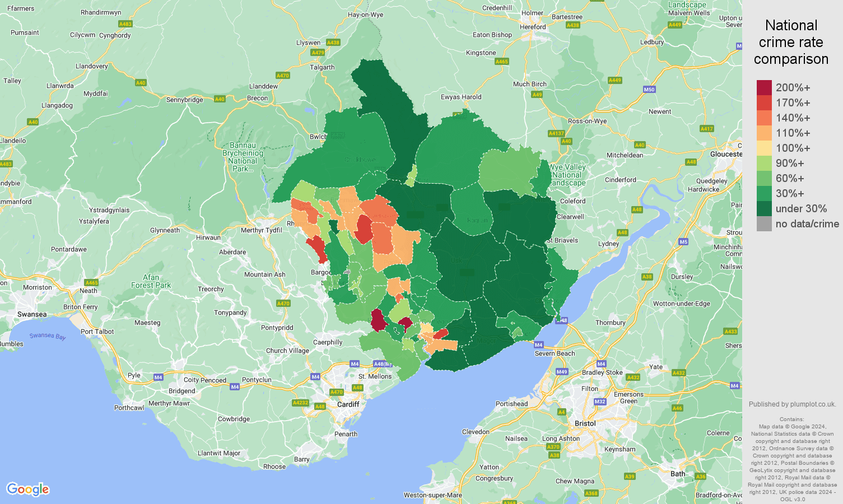Click the M50 motorway shield
843x504 pixels.
click(649, 90)
